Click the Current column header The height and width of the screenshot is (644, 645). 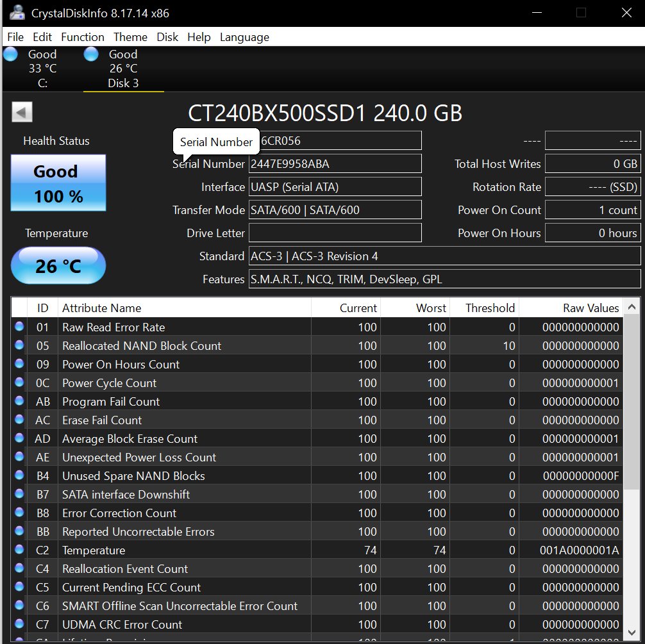point(346,308)
